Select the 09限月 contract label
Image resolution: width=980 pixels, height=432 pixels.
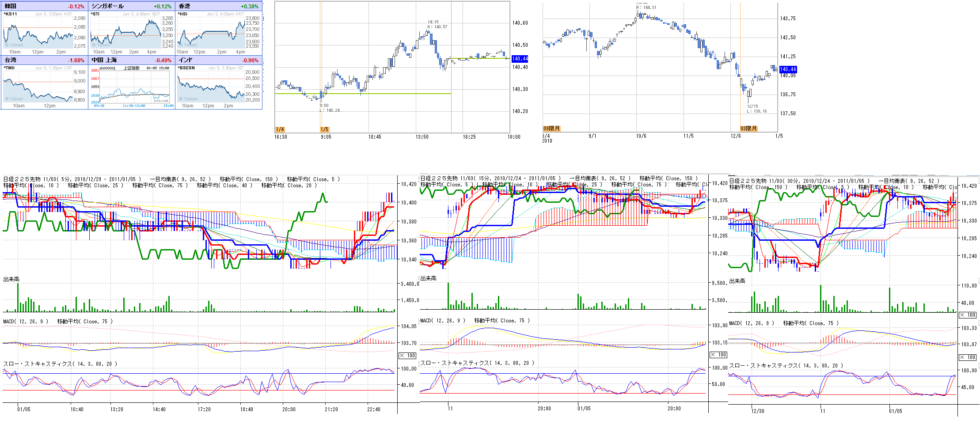[551, 129]
